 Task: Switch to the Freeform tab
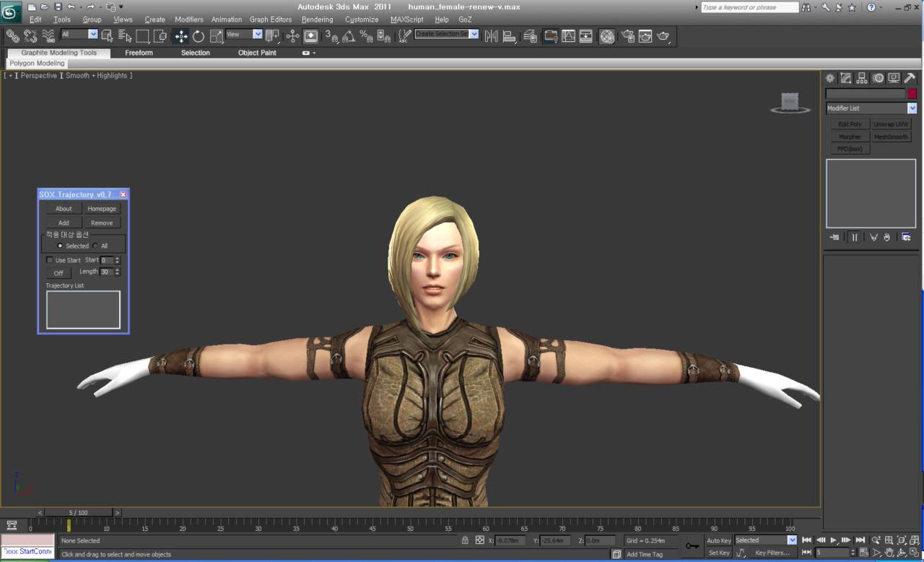click(139, 53)
